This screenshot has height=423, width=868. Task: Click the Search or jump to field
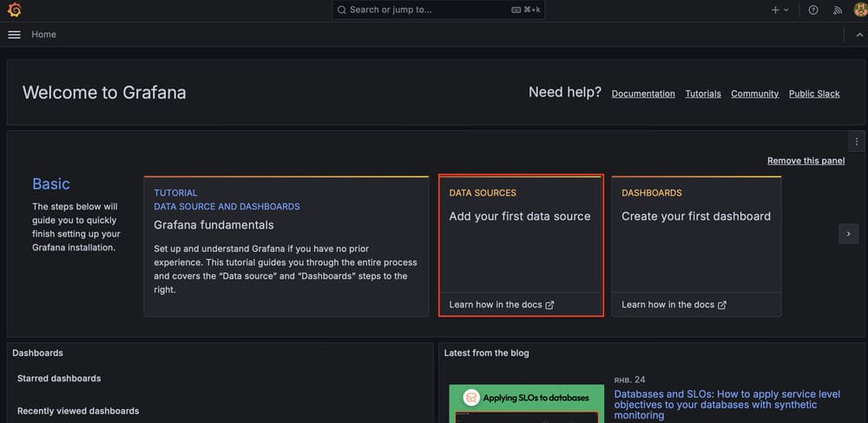[x=438, y=10]
